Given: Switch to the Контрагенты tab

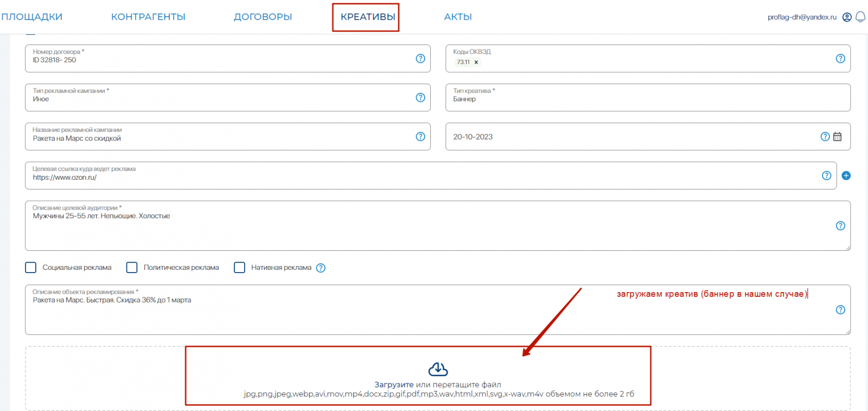Looking at the screenshot, I should tap(148, 17).
